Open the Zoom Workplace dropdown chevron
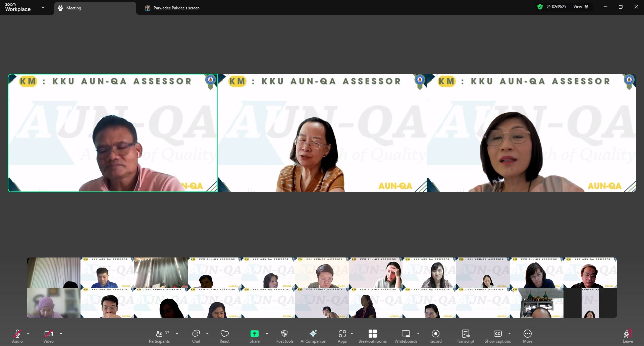 pos(43,7)
